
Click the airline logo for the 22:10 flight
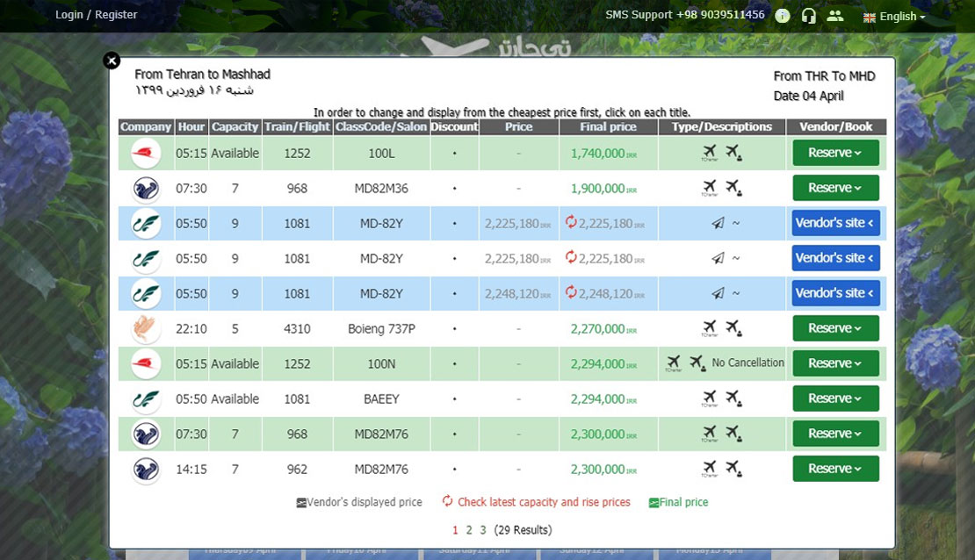[146, 329]
